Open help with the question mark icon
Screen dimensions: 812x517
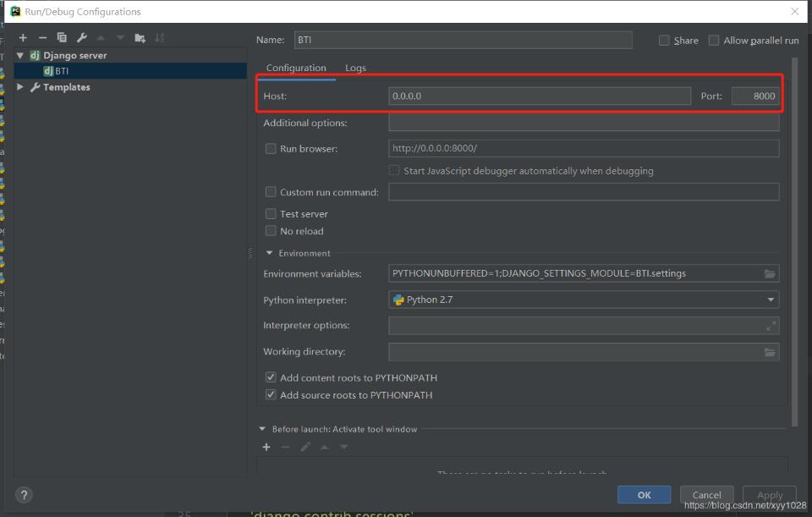(x=25, y=495)
